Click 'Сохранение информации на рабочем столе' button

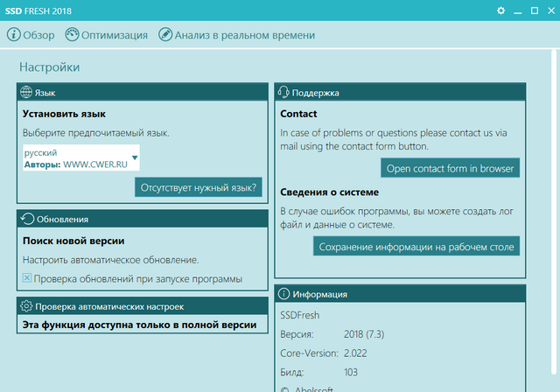coord(417,247)
